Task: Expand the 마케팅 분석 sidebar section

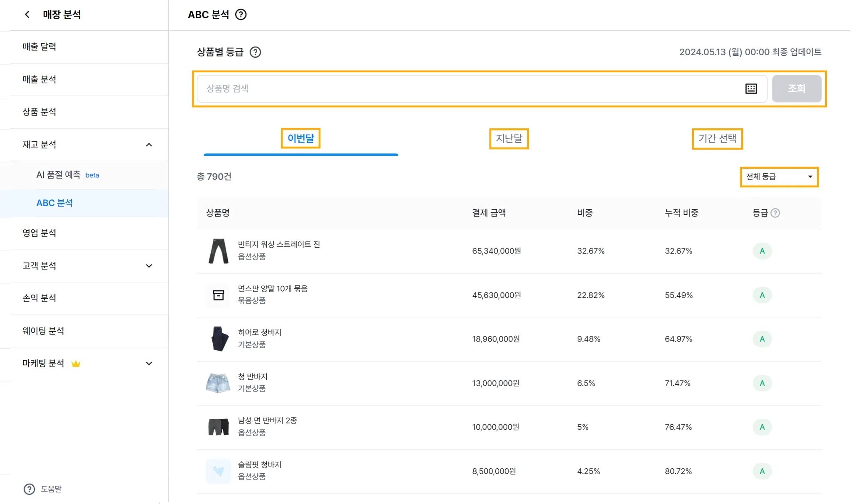Action: (149, 364)
